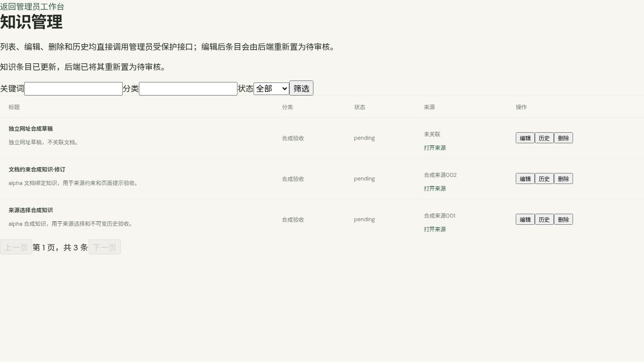
Task: Click 合成验收 category of 文档约束合成知识·修订 row
Action: pyautogui.click(x=293, y=179)
